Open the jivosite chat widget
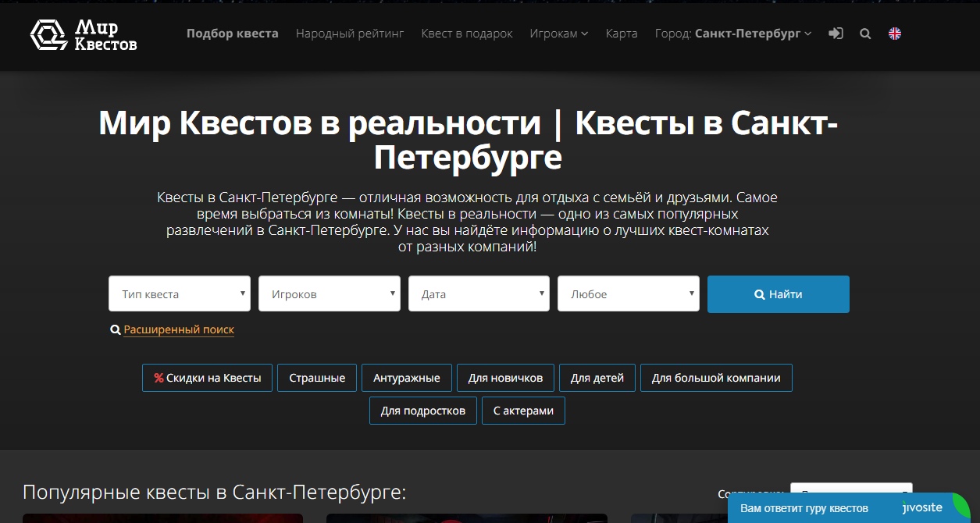This screenshot has height=523, width=980. click(x=850, y=508)
